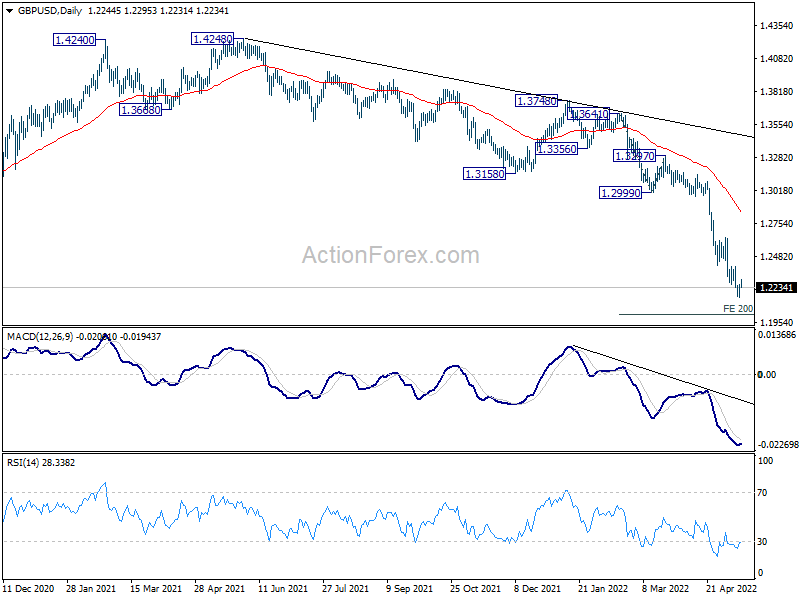Select the 1.33560 price label
Image resolution: width=800 pixels, height=600 pixels.
(556, 148)
